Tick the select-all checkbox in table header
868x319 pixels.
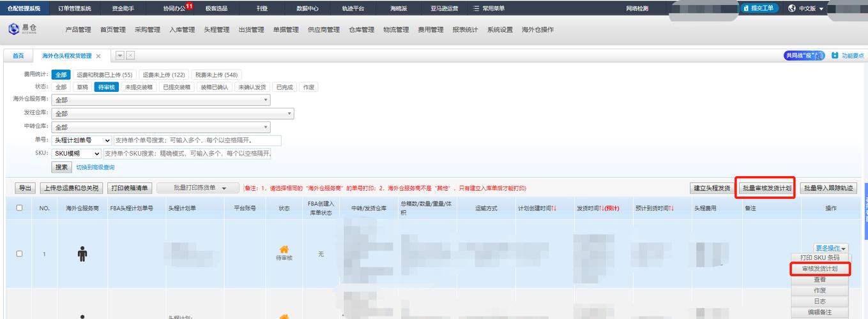tap(19, 208)
